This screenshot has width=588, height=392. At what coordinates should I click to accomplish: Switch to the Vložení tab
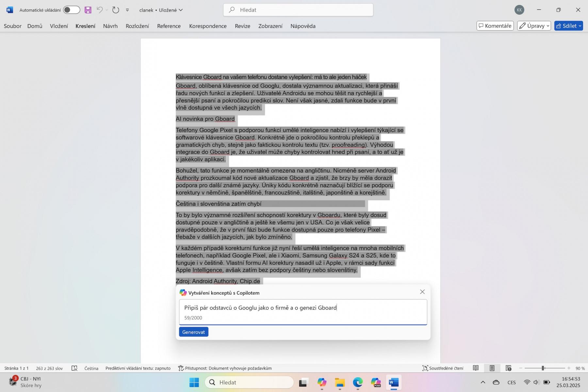coord(59,26)
